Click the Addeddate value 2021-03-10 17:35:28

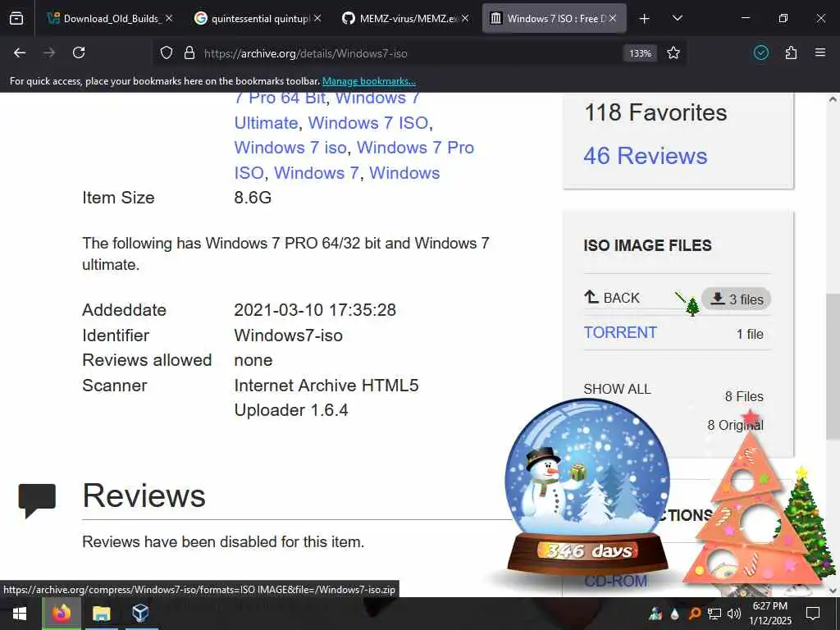[315, 309]
